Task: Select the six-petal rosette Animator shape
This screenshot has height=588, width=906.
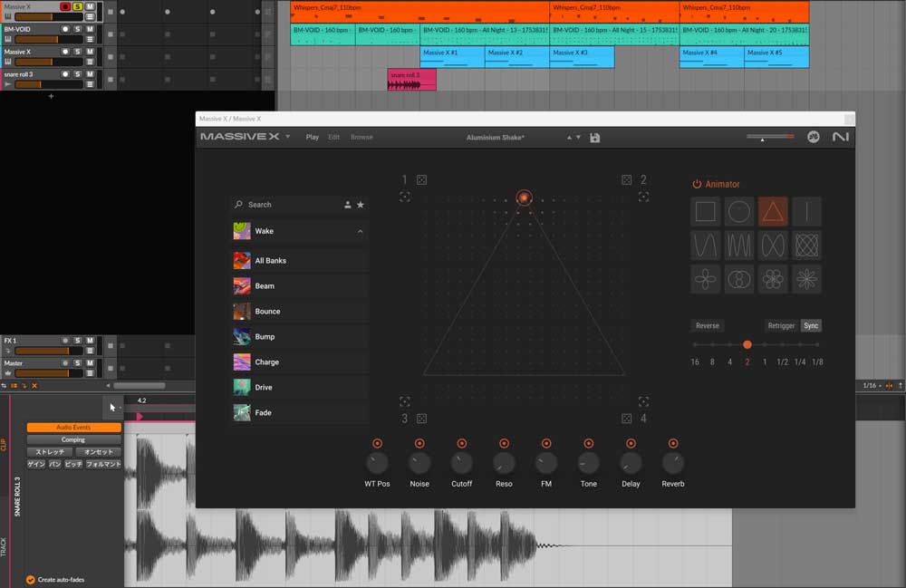Action: [x=773, y=280]
